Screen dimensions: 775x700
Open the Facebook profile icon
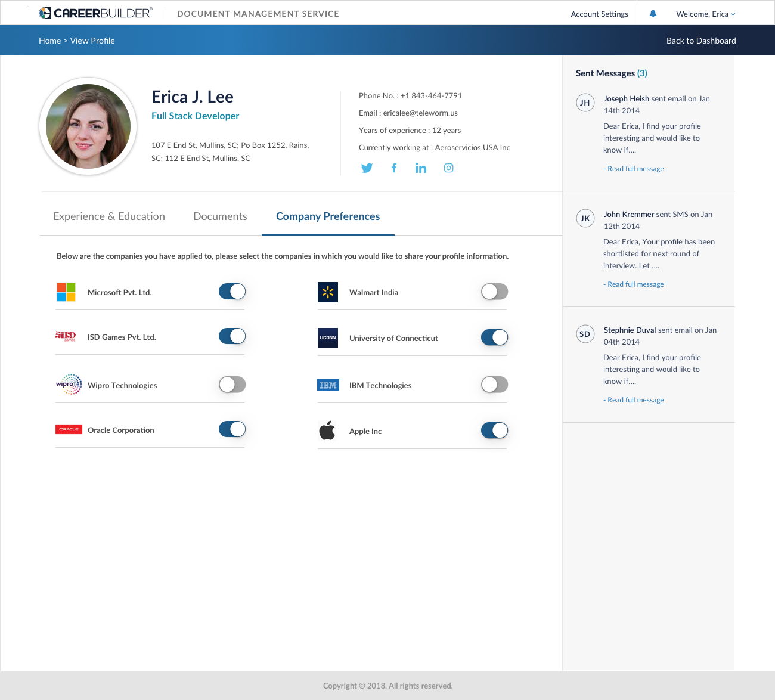[x=394, y=168]
